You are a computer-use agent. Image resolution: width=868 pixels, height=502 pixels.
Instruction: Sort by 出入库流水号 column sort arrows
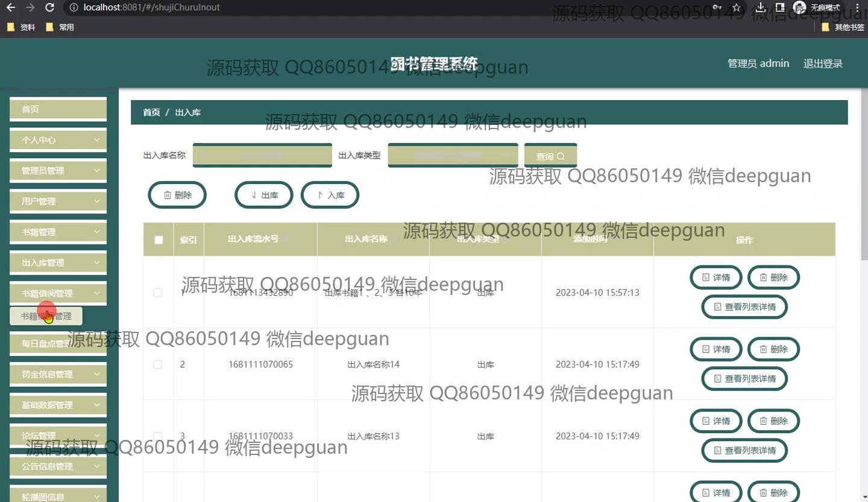pyautogui.click(x=286, y=239)
